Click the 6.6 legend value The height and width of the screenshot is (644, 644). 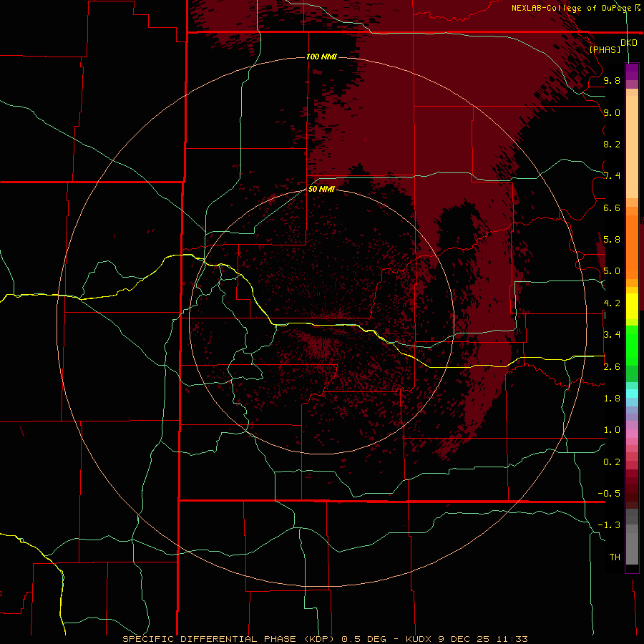click(x=612, y=208)
